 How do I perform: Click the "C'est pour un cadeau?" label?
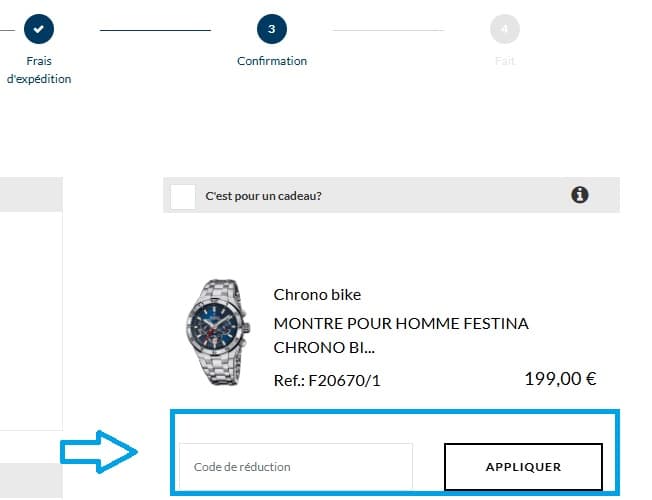point(263,196)
